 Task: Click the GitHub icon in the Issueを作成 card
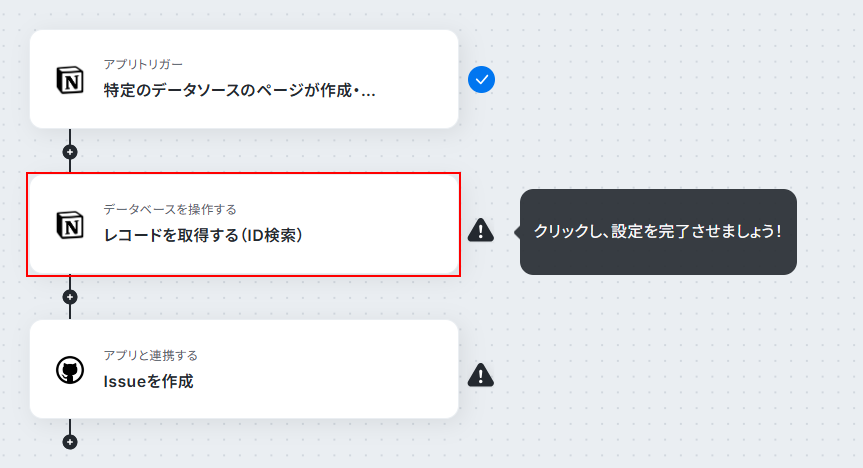(x=70, y=370)
